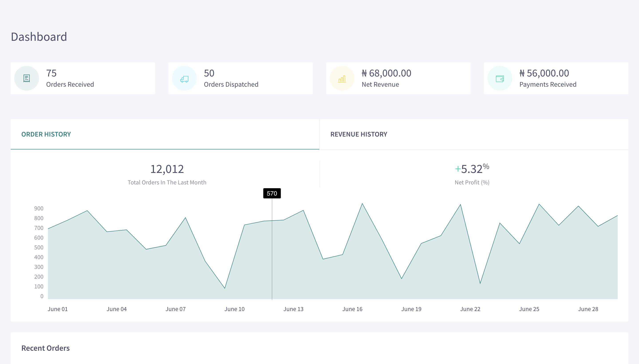Click the June 10 axis label
The image size is (639, 364).
(x=235, y=309)
